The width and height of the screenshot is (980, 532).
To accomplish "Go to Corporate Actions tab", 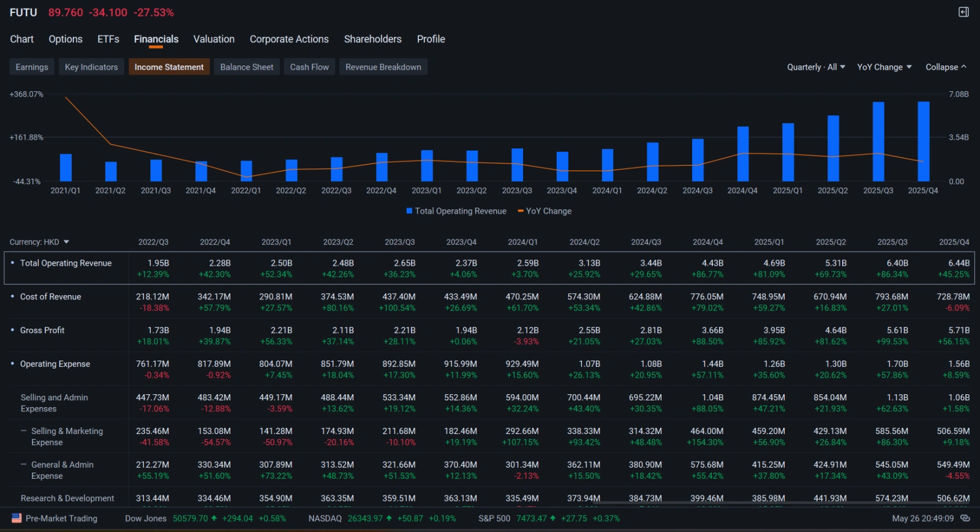I will 289,39.
